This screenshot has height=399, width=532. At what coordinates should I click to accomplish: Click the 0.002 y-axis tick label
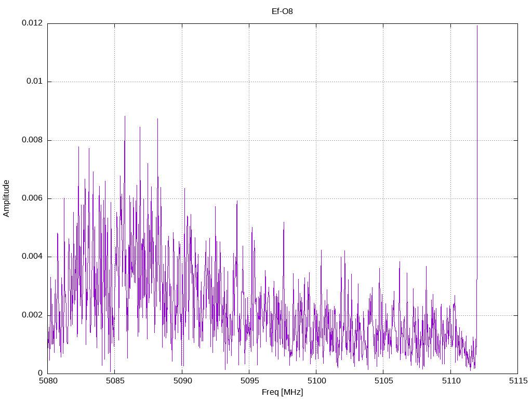(32, 315)
